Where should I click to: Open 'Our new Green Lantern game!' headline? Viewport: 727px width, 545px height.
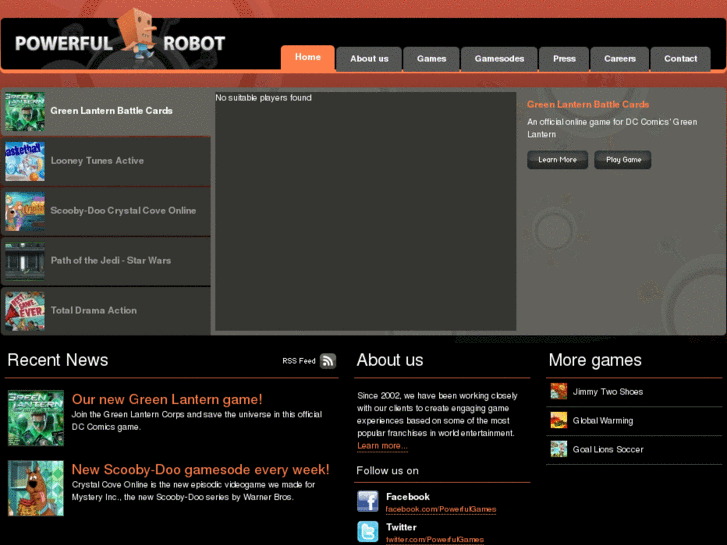[167, 399]
